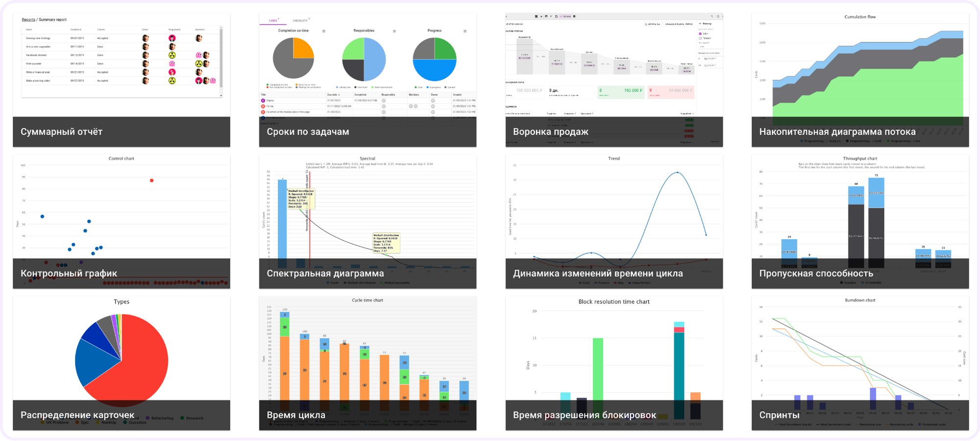Open the Спектральная диаграмма report card
The height and width of the screenshot is (441, 980).
point(367,221)
